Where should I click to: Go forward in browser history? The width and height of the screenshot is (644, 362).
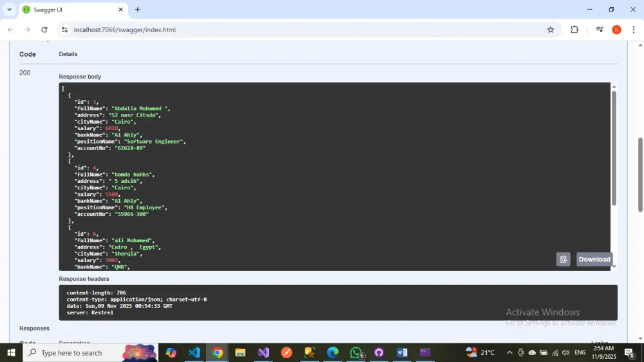[27, 30]
